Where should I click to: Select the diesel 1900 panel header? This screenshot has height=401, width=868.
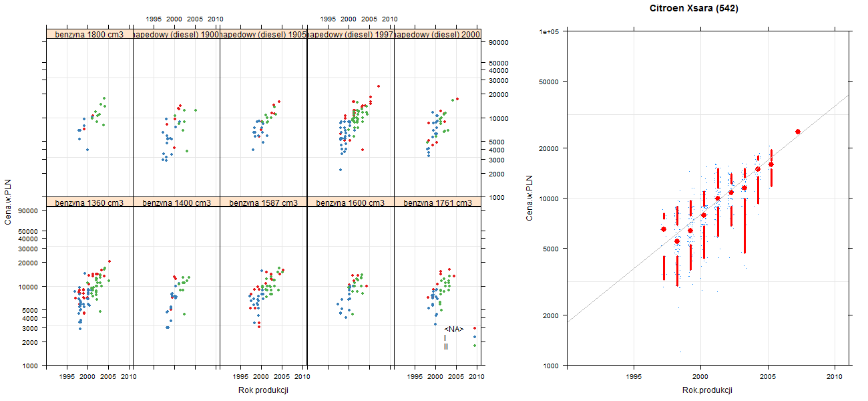point(176,34)
